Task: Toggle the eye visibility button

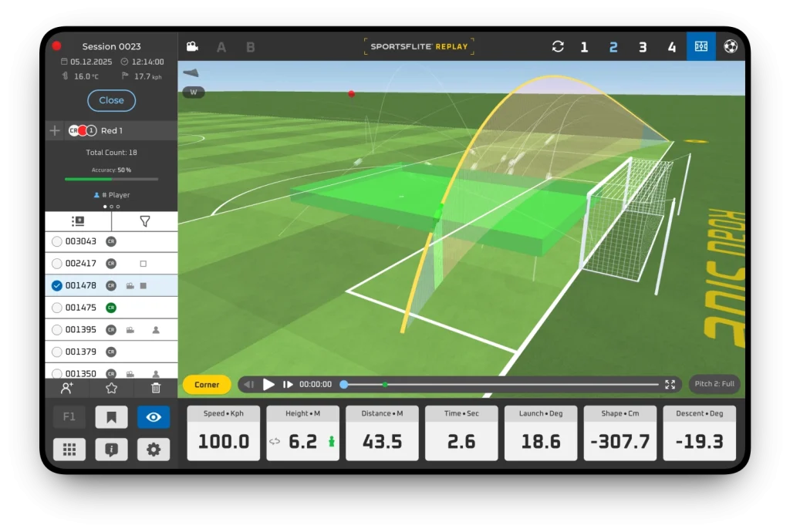Action: pos(154,417)
